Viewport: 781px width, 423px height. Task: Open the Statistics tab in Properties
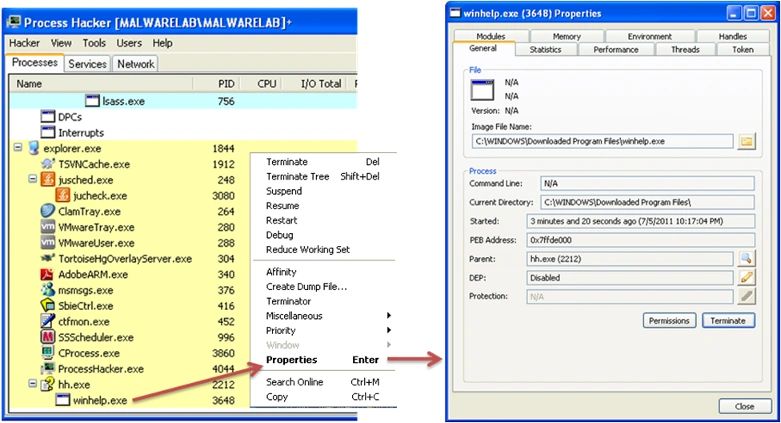545,49
